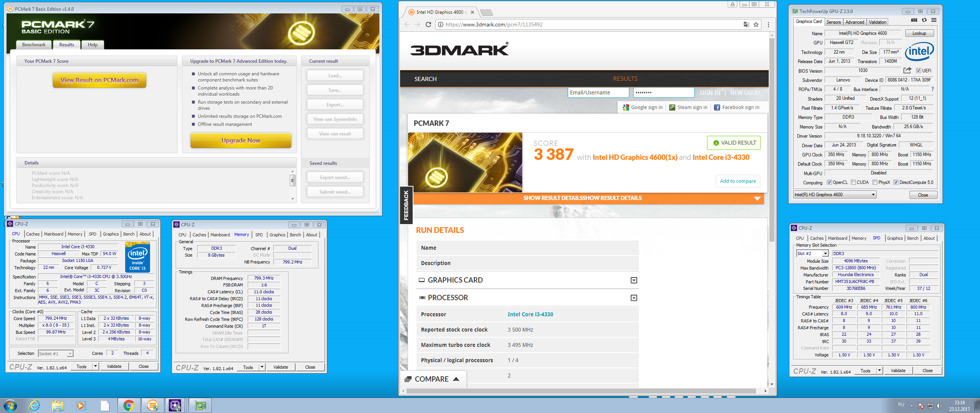
Task: Open Windows Explorer from the taskbar
Action: [58, 405]
